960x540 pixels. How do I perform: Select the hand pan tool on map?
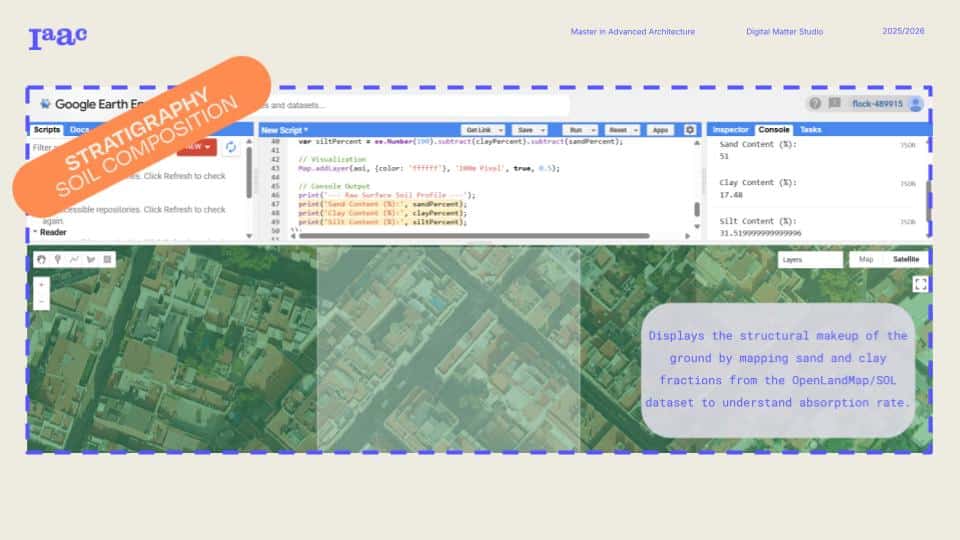point(41,259)
